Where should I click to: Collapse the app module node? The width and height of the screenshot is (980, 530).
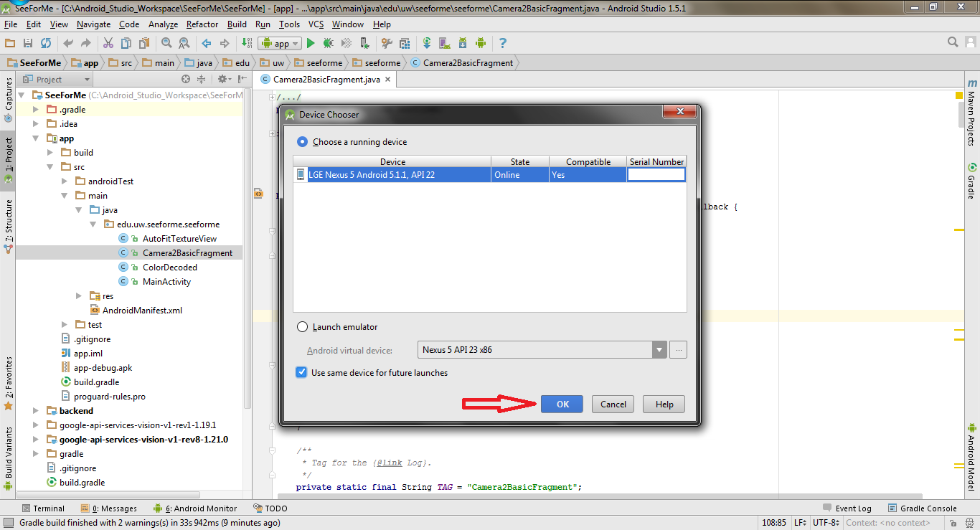point(35,138)
